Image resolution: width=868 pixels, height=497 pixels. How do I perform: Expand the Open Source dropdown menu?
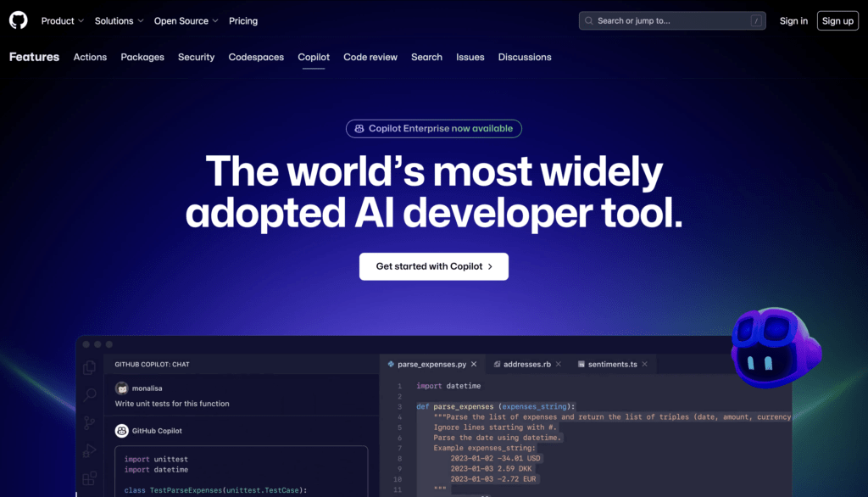186,20
